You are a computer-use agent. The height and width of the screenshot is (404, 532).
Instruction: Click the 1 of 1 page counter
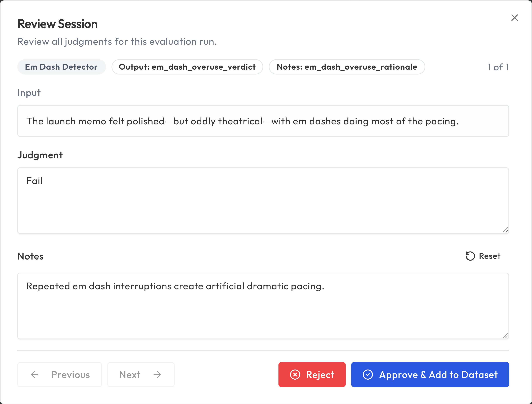498,67
